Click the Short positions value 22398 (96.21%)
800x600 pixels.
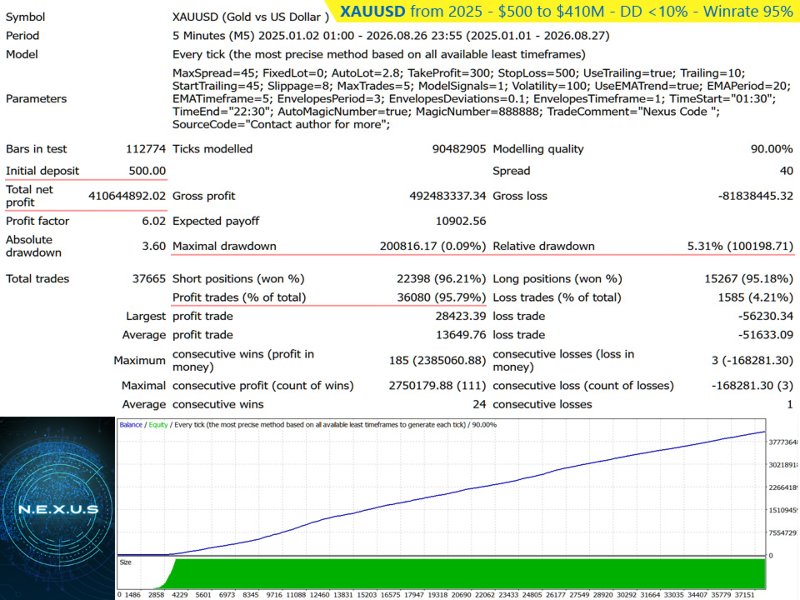pos(441,279)
